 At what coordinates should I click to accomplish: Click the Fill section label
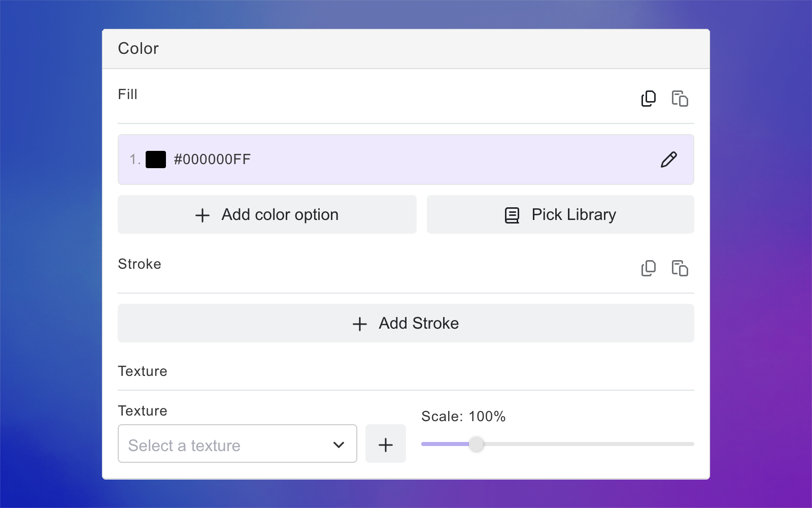[x=128, y=94]
